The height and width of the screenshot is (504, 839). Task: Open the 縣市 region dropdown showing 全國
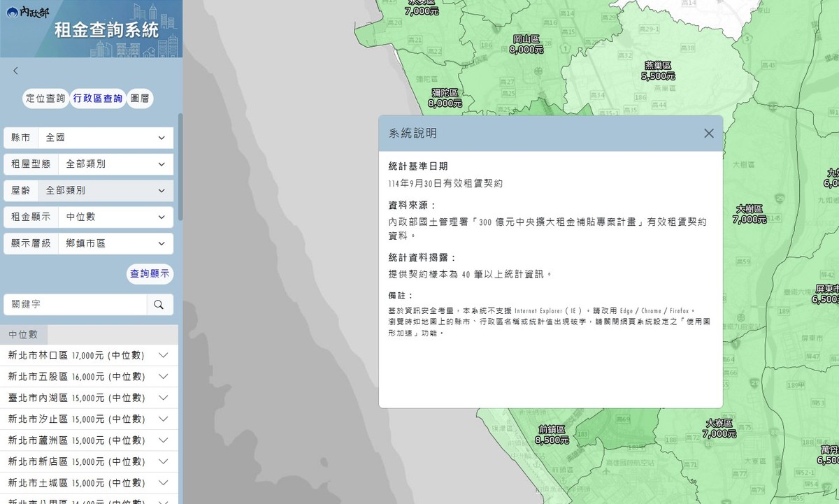coord(105,137)
